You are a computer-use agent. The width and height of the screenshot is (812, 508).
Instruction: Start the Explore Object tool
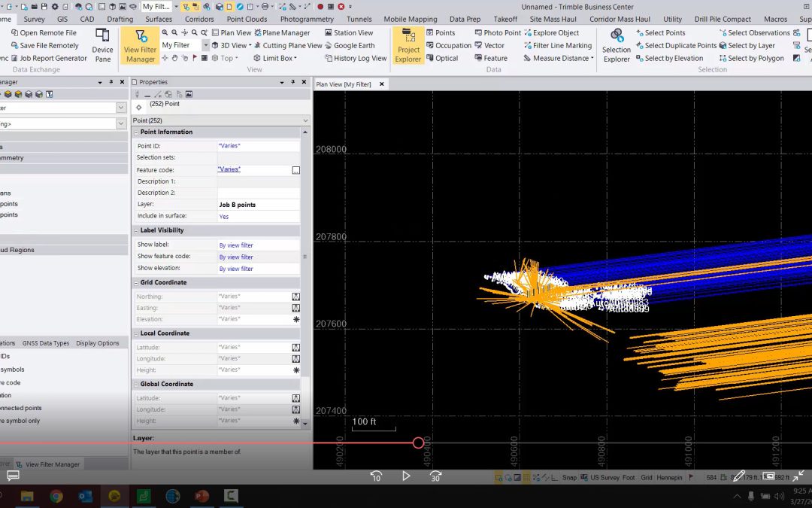point(552,32)
